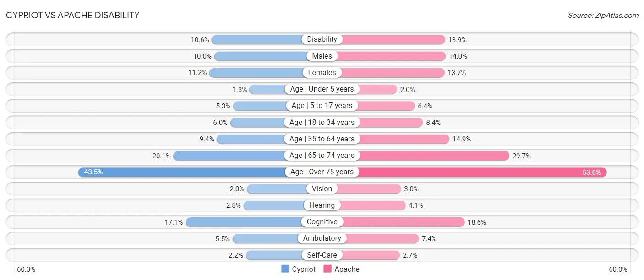The height and width of the screenshot is (280, 644).
Task: Click the Disability category label
Action: [322, 39]
